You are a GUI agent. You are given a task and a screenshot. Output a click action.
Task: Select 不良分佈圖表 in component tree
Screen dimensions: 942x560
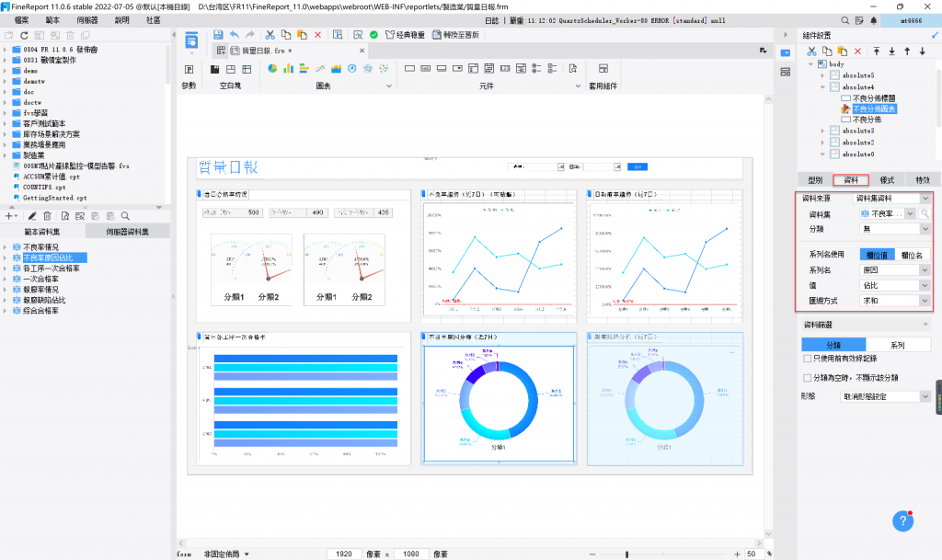click(x=874, y=109)
